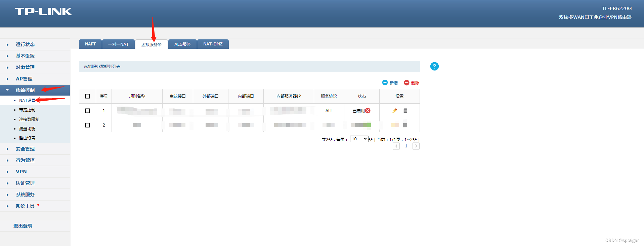Switch to the ALG服务 tab
Viewport: 644px width, 246px height.
[182, 44]
